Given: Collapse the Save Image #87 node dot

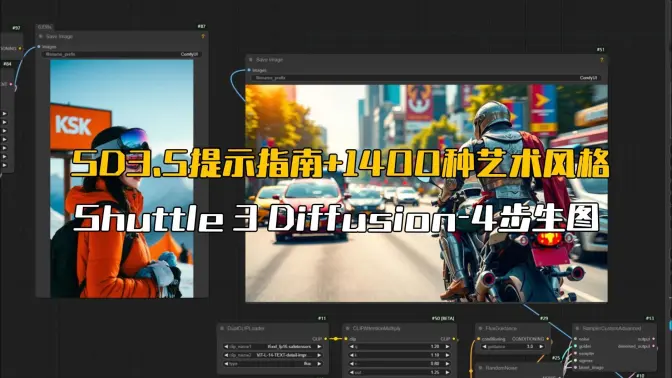Looking at the screenshot, I should [41, 36].
